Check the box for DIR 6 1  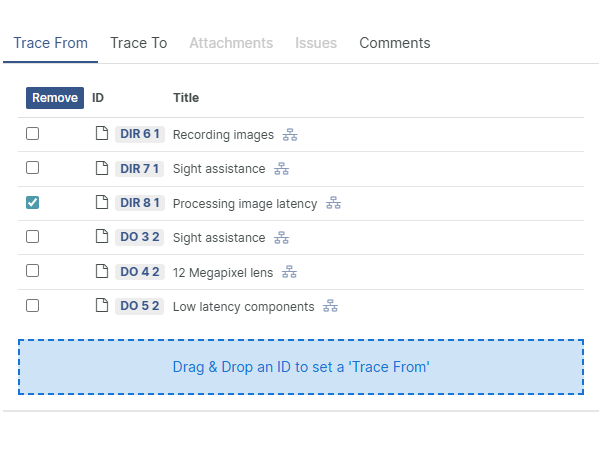coord(33,134)
